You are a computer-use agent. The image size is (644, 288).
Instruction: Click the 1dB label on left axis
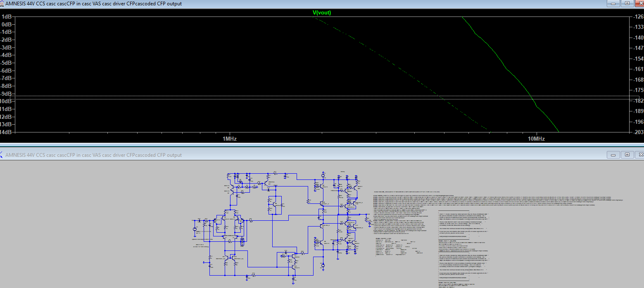tap(7, 17)
